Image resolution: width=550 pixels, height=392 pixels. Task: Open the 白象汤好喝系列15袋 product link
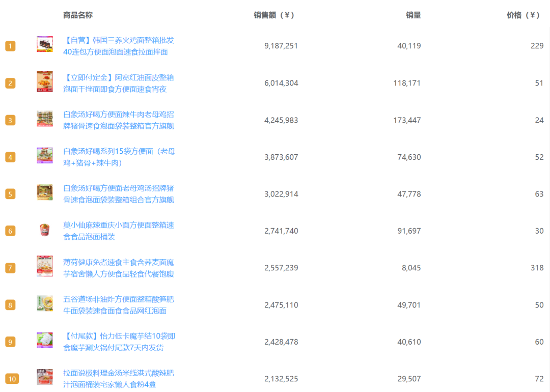[119, 157]
